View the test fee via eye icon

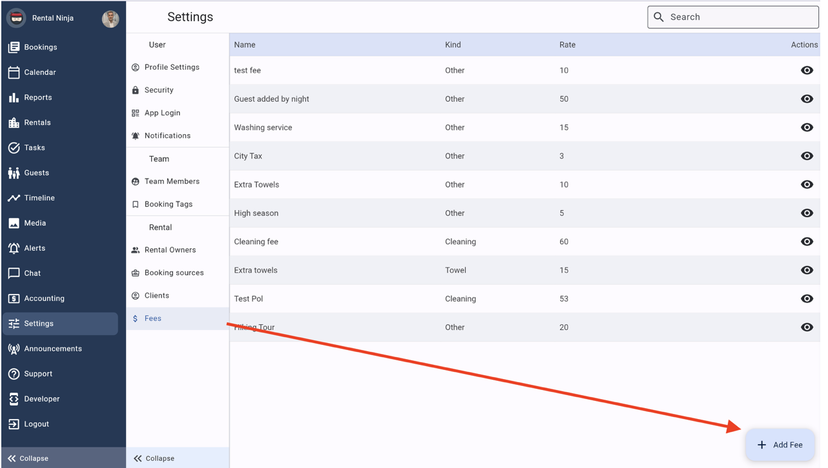pos(806,70)
